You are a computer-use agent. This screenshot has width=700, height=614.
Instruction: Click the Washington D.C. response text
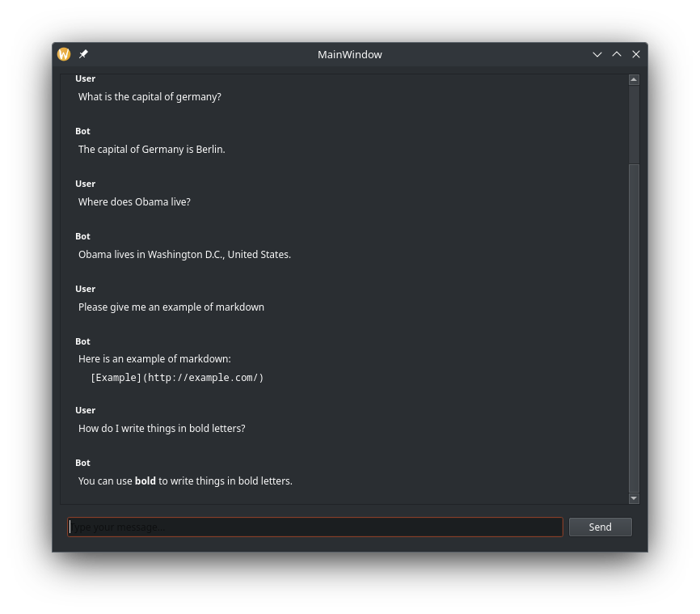click(x=184, y=254)
